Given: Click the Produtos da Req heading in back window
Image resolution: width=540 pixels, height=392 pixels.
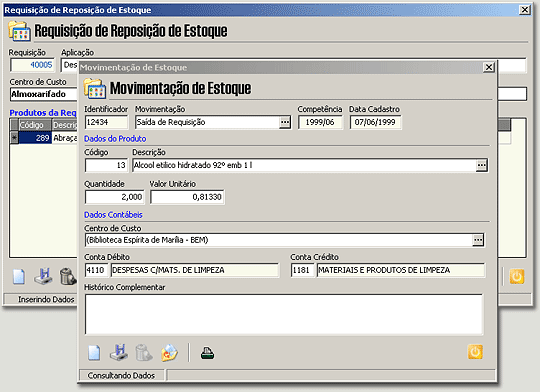Looking at the screenshot, I should [x=43, y=113].
